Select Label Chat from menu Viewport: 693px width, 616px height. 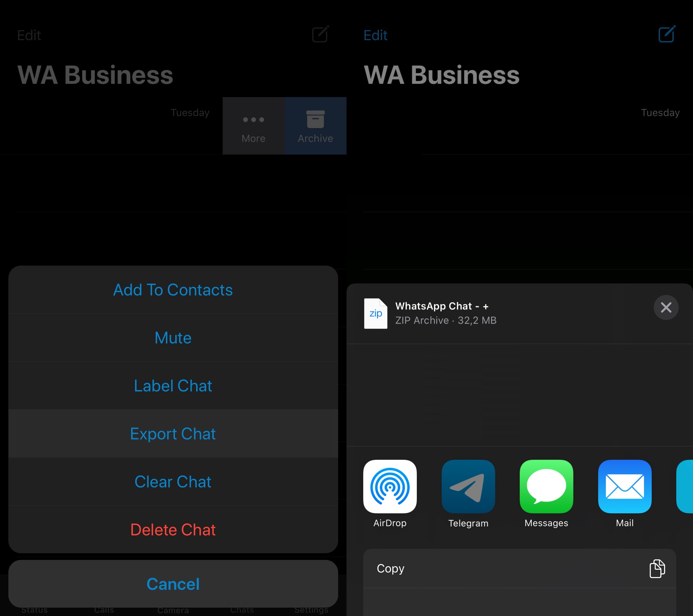coord(173,386)
